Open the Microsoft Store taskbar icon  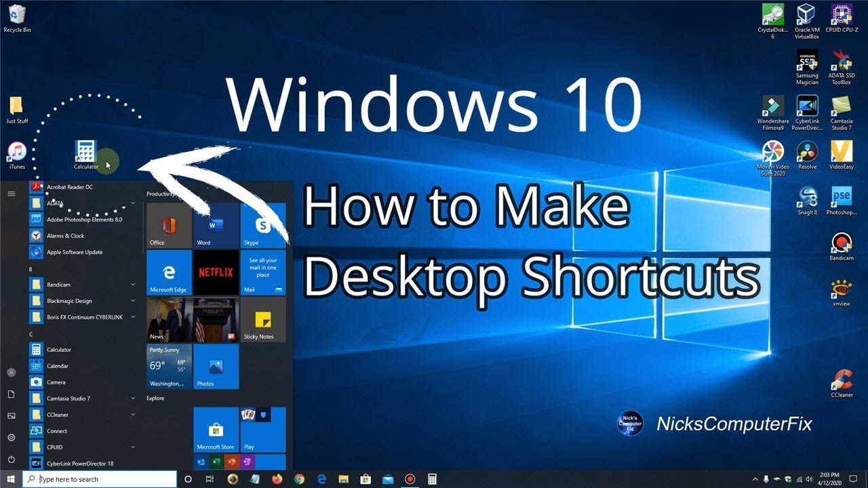click(366, 479)
